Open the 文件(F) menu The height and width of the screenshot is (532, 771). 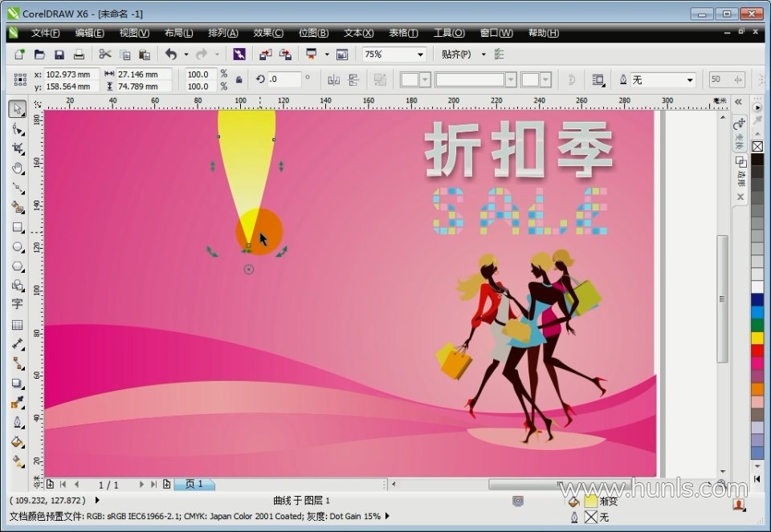coord(45,33)
